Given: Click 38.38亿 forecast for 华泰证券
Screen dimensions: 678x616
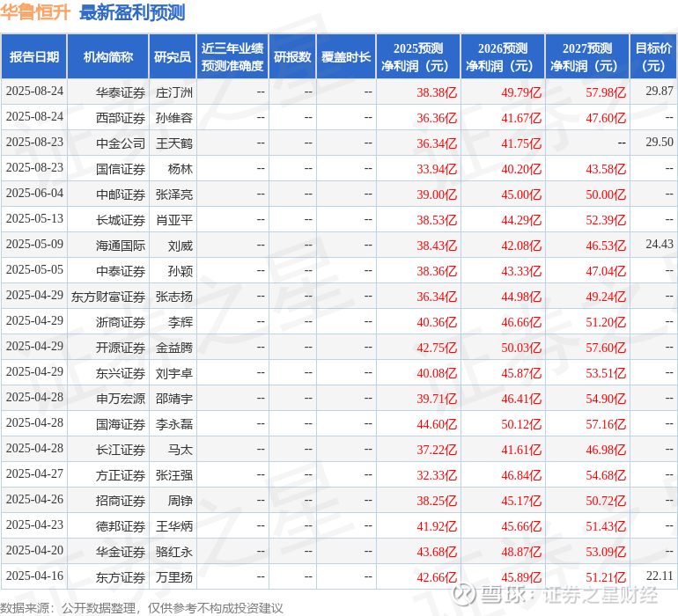Looking at the screenshot, I should coord(436,92).
